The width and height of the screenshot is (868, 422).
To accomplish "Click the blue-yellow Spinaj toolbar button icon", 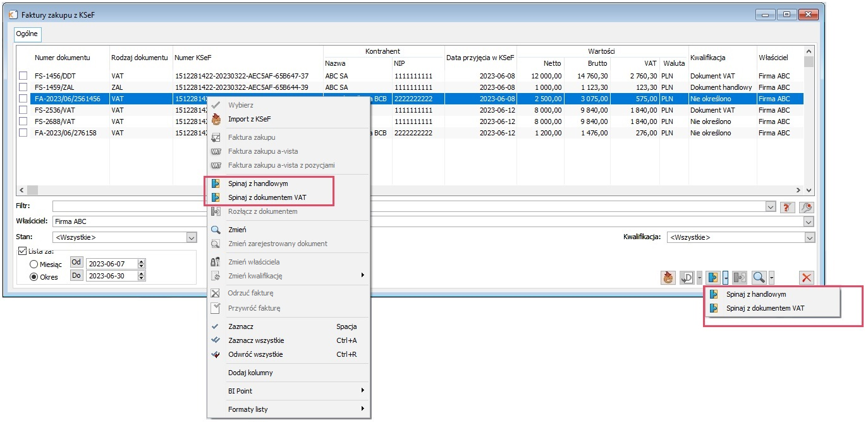I will pyautogui.click(x=714, y=277).
